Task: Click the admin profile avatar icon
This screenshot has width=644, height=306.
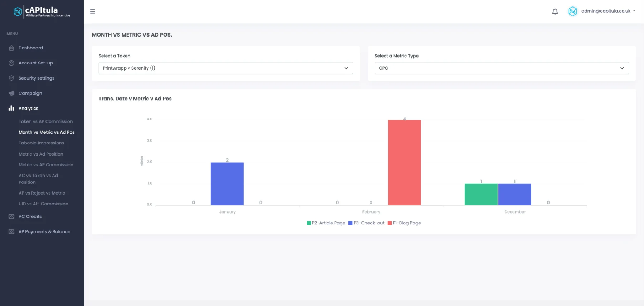Action: click(x=572, y=11)
